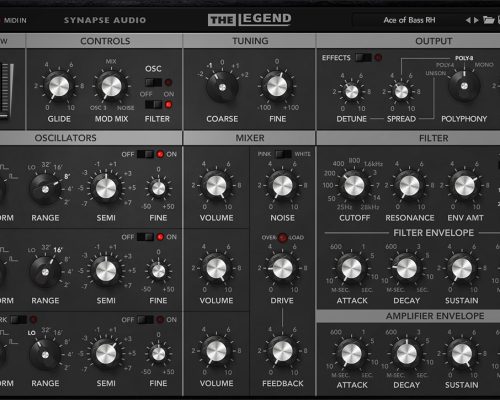This screenshot has height=400, width=500.
Task: Click oscillator 3 FINE knob
Action: pyautogui.click(x=158, y=354)
